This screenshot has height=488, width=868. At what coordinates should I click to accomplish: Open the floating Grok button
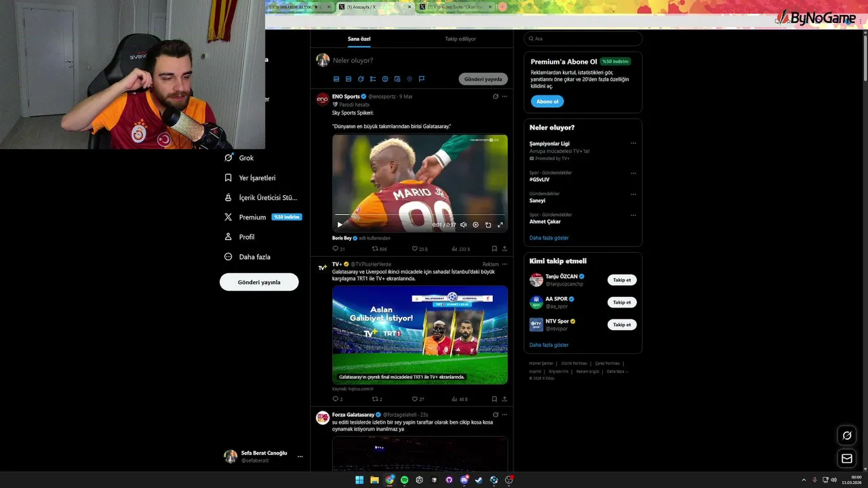tap(847, 436)
